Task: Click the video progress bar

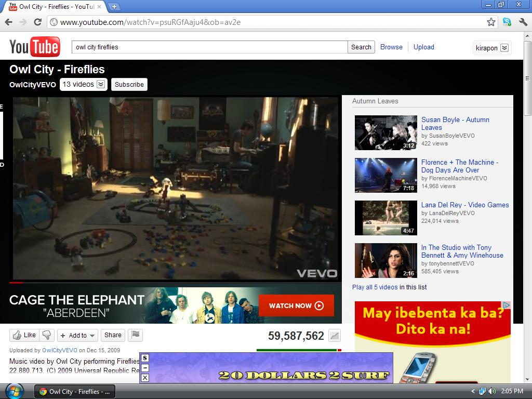Action: [x=176, y=282]
